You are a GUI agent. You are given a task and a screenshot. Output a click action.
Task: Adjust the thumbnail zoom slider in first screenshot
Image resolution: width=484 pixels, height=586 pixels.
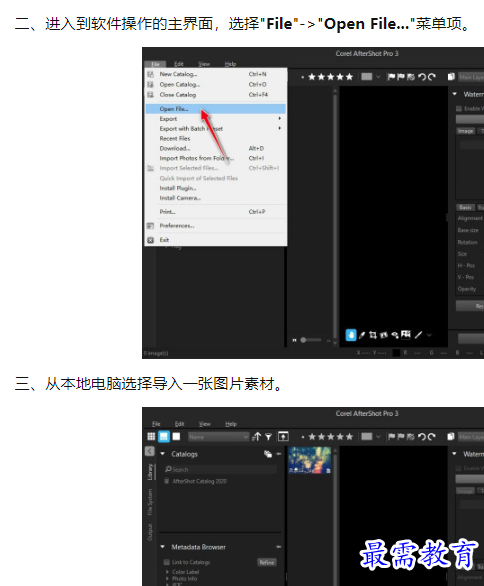(x=311, y=340)
